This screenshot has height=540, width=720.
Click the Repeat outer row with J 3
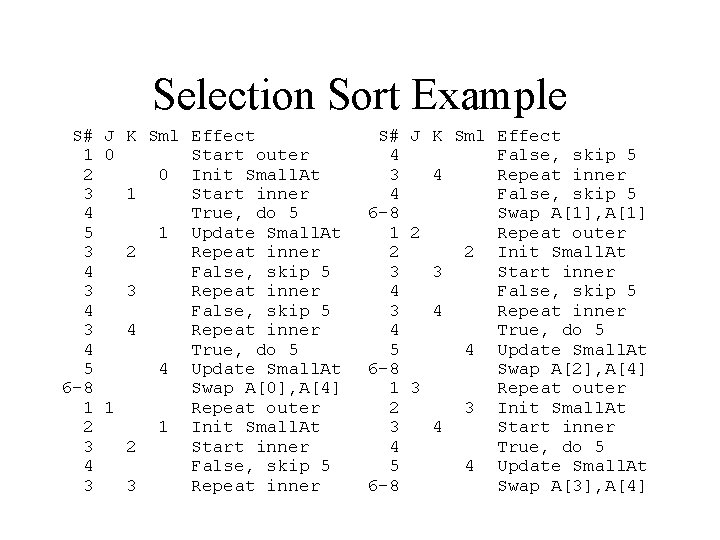(508, 388)
